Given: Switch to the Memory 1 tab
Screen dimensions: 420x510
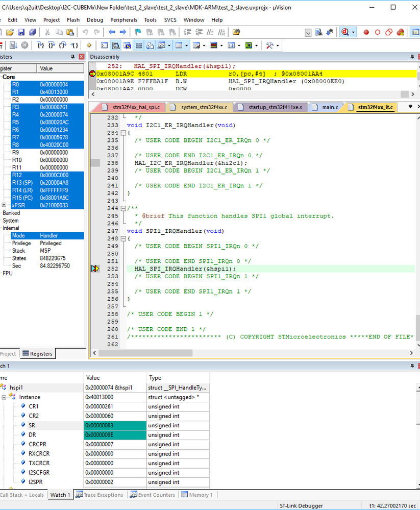Looking at the screenshot, I should pos(198,495).
